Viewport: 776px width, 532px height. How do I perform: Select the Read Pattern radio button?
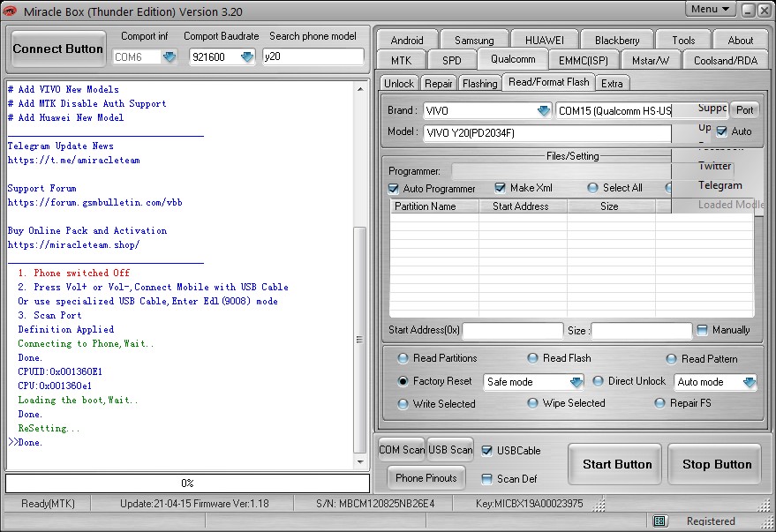click(671, 359)
